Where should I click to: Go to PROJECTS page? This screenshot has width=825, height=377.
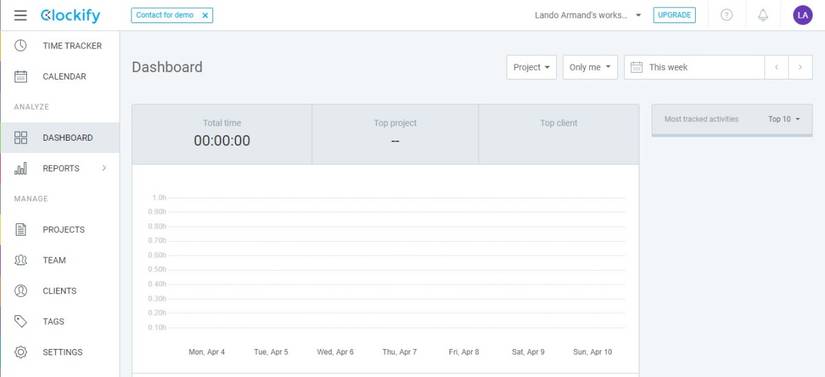(64, 230)
